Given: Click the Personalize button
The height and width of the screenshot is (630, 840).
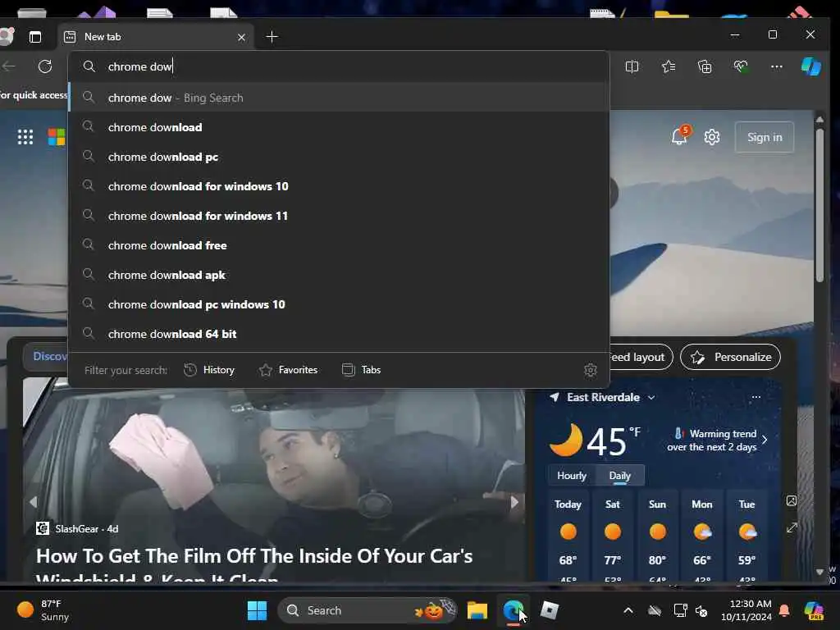Looking at the screenshot, I should tap(730, 357).
